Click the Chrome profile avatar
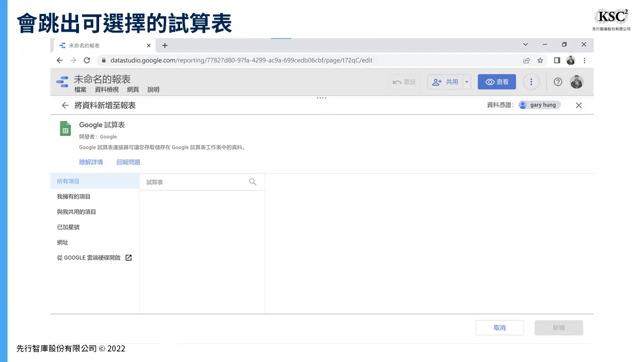644x362 pixels. coord(571,60)
